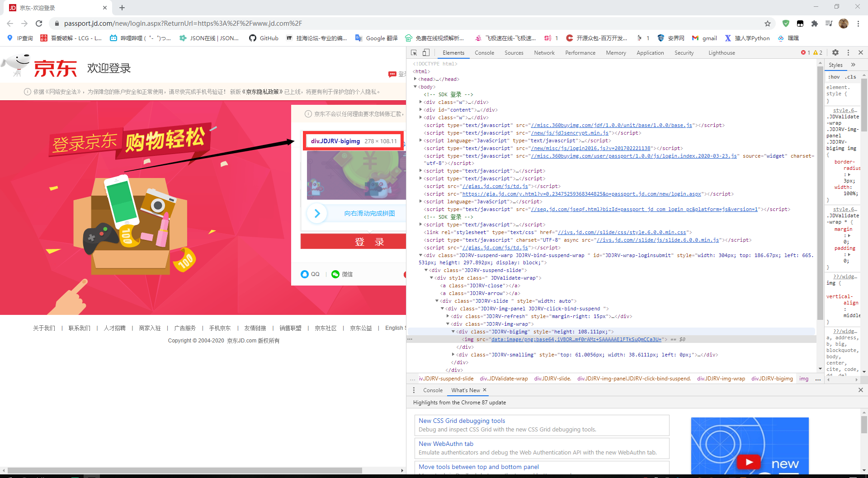Switch to the Console tab in DevTools
The width and height of the screenshot is (868, 478).
pos(484,53)
